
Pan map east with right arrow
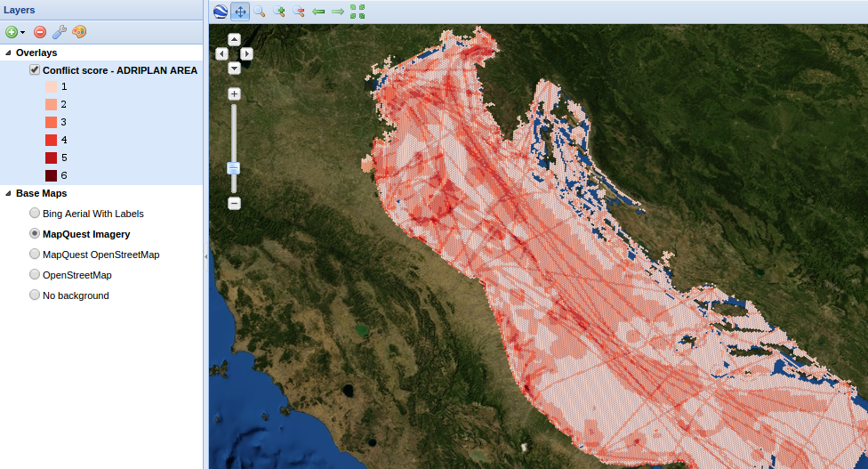247,53
